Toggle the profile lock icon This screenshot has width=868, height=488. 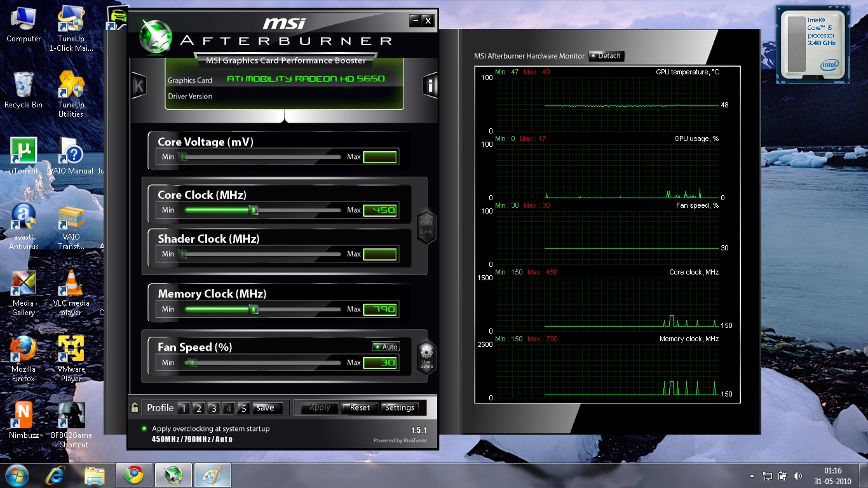tap(135, 408)
